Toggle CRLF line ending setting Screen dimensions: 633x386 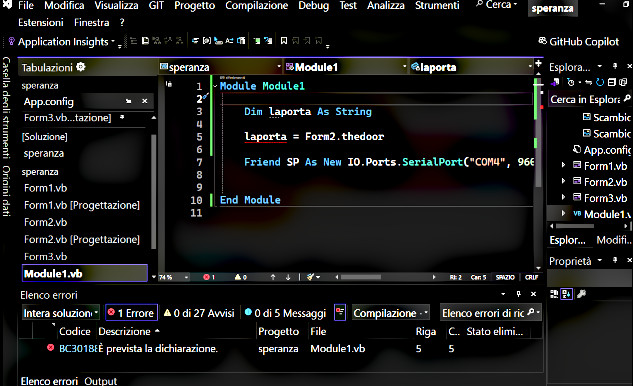(x=531, y=277)
